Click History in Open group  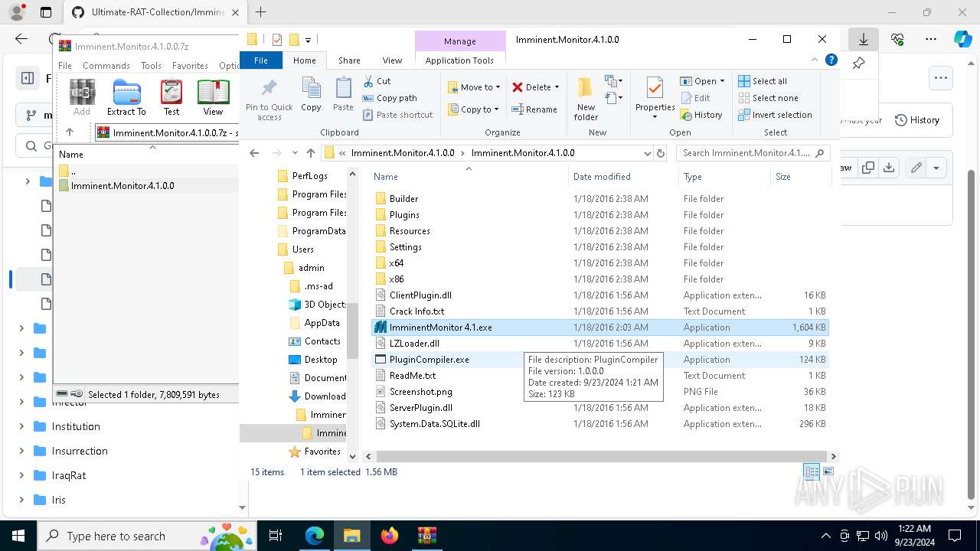(701, 115)
